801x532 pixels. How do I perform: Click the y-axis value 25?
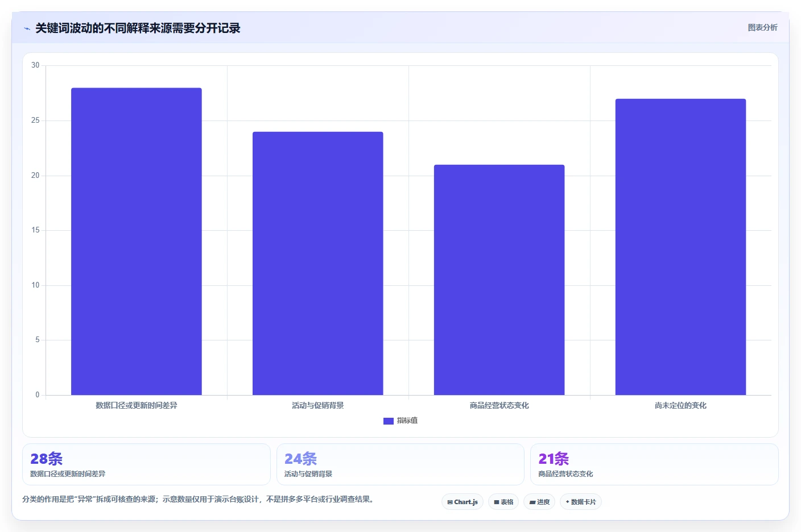(35, 120)
